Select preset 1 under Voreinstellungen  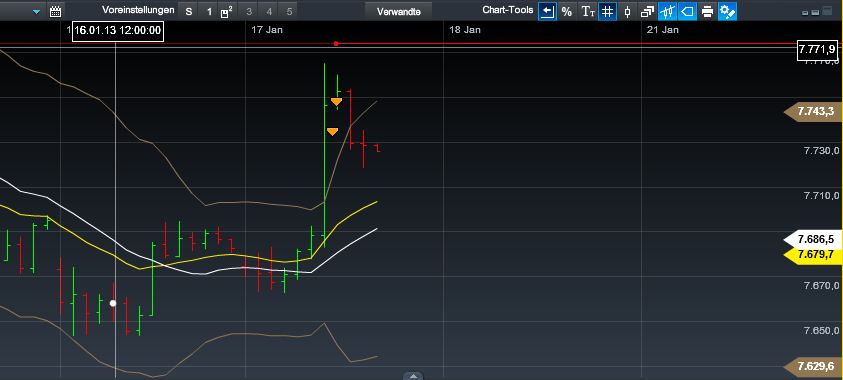pos(209,11)
